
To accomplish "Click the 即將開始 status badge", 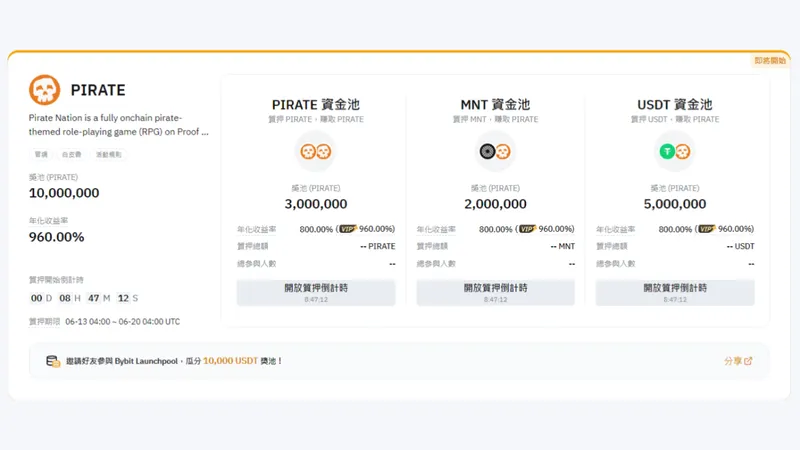I will [770, 61].
